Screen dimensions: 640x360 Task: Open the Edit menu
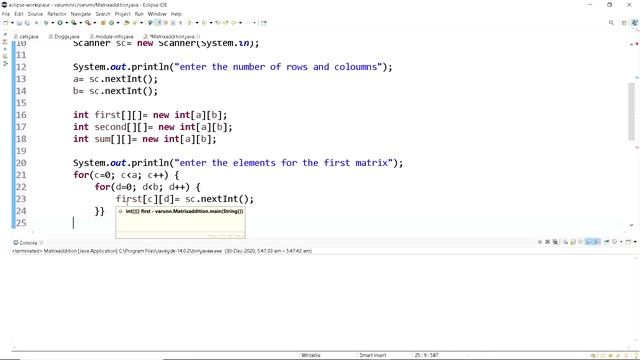point(19,14)
